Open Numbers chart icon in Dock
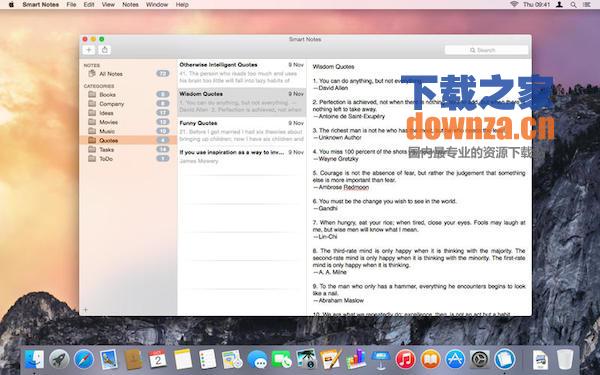The width and height of the screenshot is (600, 375). [x=356, y=359]
